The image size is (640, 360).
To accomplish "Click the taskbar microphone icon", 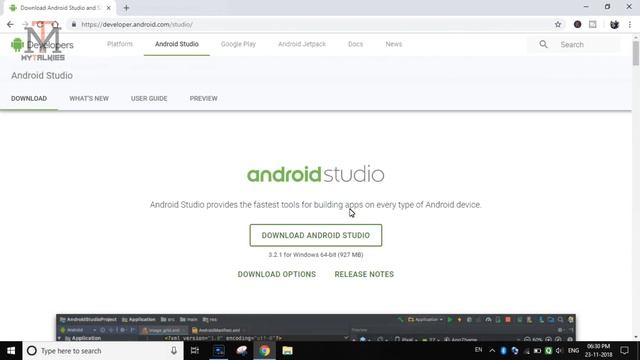I will [174, 351].
